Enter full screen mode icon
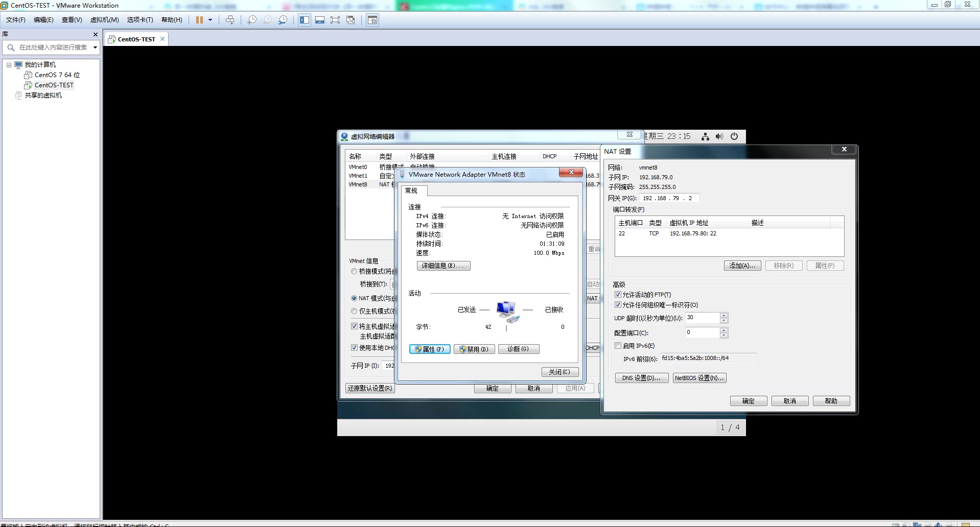The width and height of the screenshot is (980, 527). click(x=335, y=20)
